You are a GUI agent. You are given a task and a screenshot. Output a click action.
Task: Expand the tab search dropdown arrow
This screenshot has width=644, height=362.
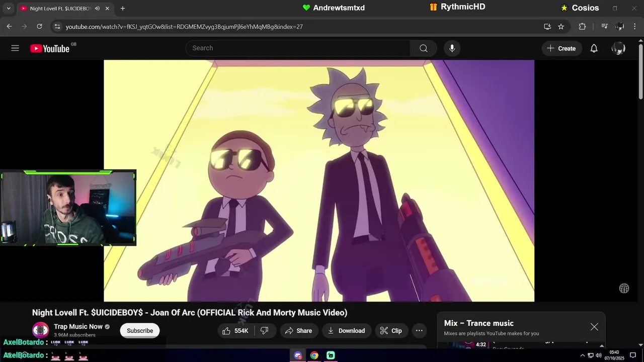coord(8,9)
